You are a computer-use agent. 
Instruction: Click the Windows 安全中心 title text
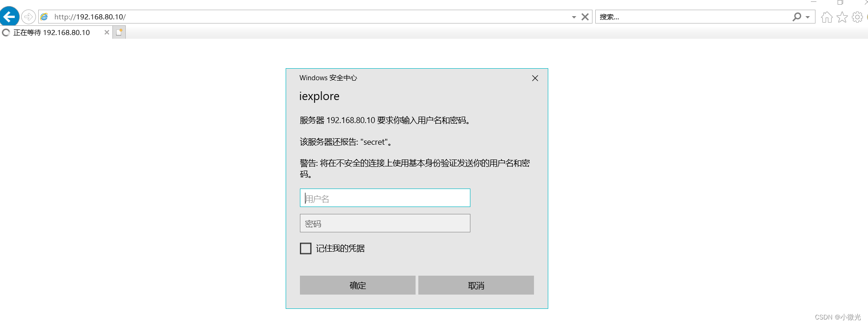(x=328, y=78)
